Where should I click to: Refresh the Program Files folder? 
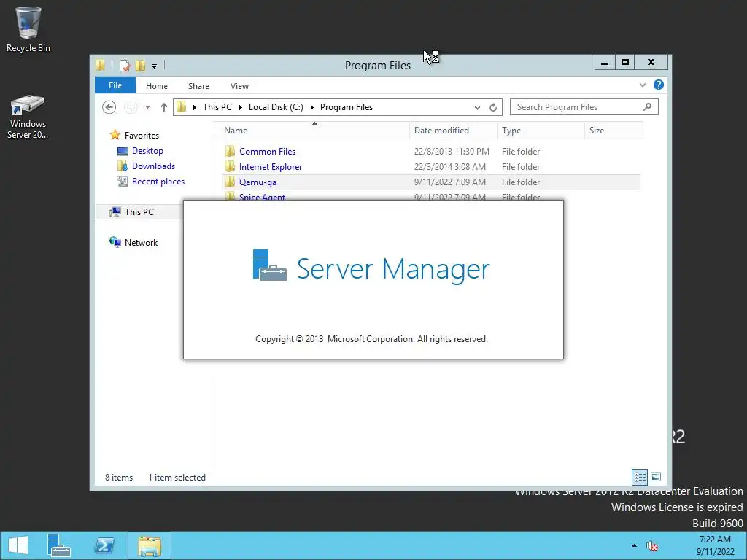click(493, 108)
